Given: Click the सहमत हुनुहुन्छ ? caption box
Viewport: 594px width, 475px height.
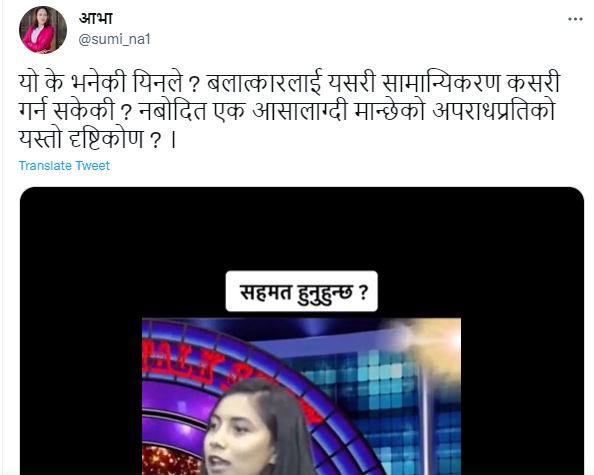Looking at the screenshot, I should (302, 291).
